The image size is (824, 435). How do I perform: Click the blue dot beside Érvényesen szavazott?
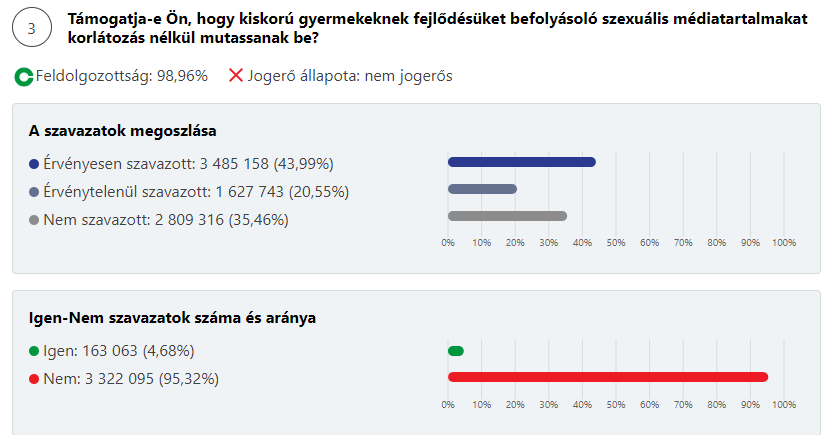34,164
